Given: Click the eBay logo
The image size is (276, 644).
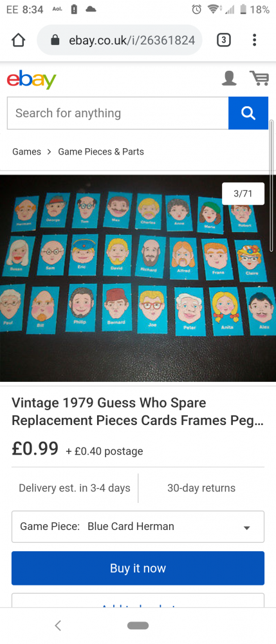Looking at the screenshot, I should pyautogui.click(x=32, y=80).
